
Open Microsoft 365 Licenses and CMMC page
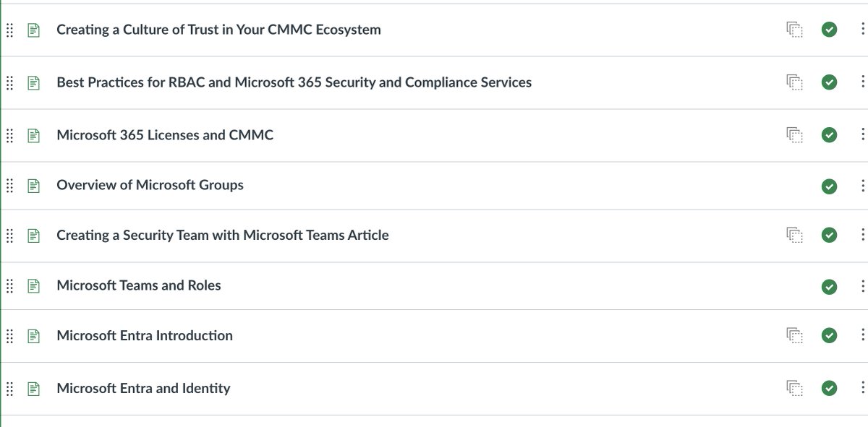point(165,135)
